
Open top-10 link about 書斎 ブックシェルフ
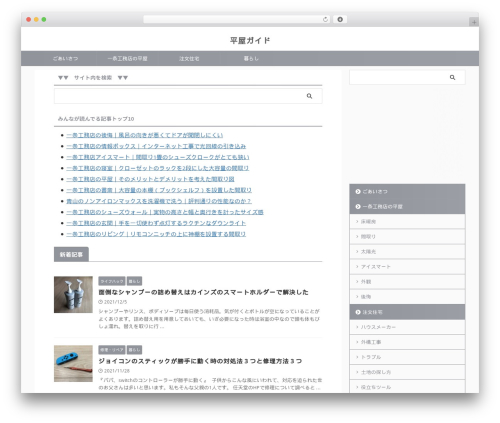point(159,190)
